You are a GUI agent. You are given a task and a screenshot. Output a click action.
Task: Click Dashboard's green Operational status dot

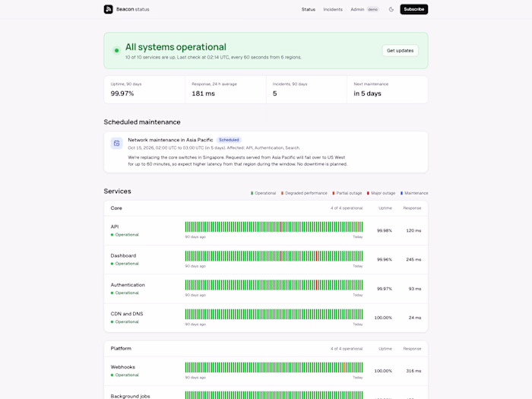pyautogui.click(x=112, y=264)
